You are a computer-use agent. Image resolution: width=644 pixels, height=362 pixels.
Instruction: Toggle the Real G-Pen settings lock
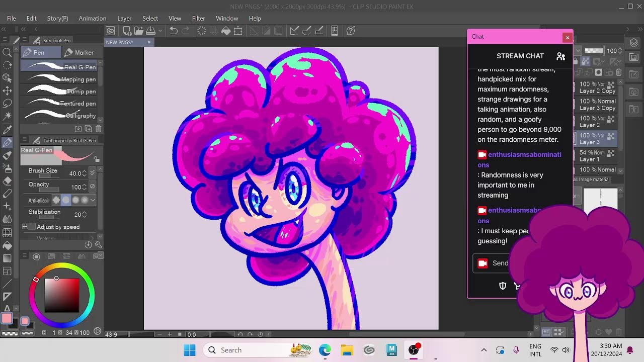(x=97, y=159)
